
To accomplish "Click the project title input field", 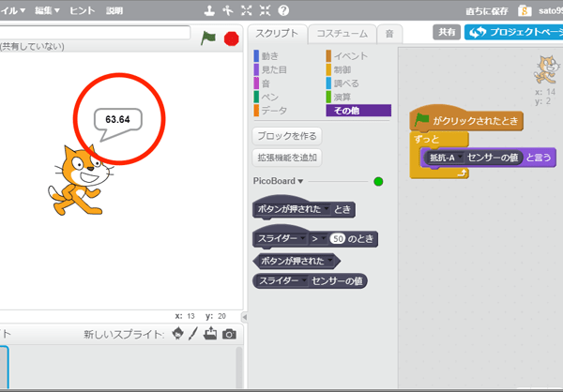I will tap(95, 32).
